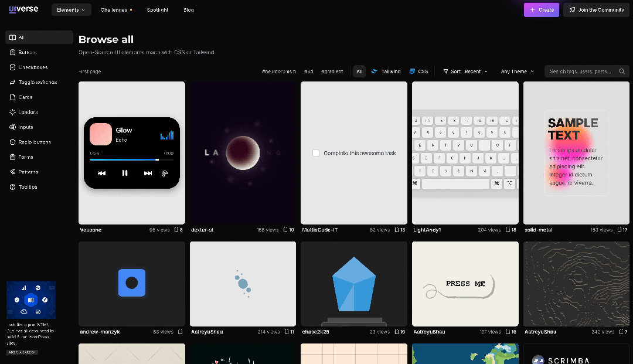Expand the Any Theme dropdown

tap(517, 72)
